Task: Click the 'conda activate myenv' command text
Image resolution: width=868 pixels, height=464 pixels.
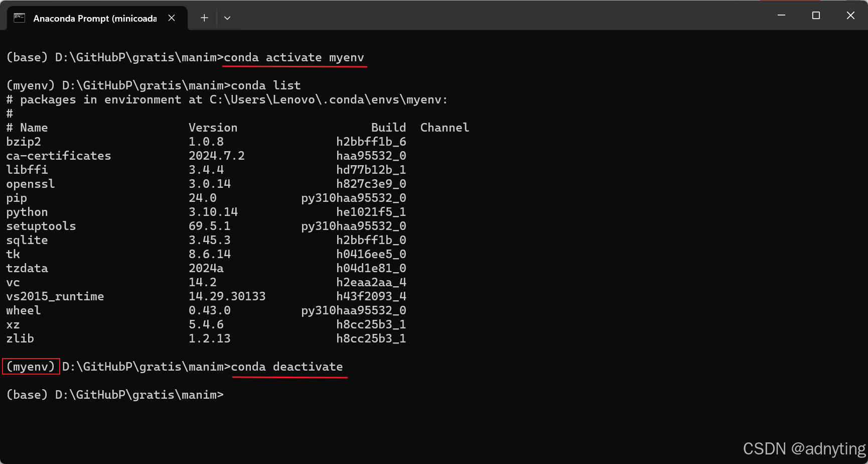Action: 294,57
